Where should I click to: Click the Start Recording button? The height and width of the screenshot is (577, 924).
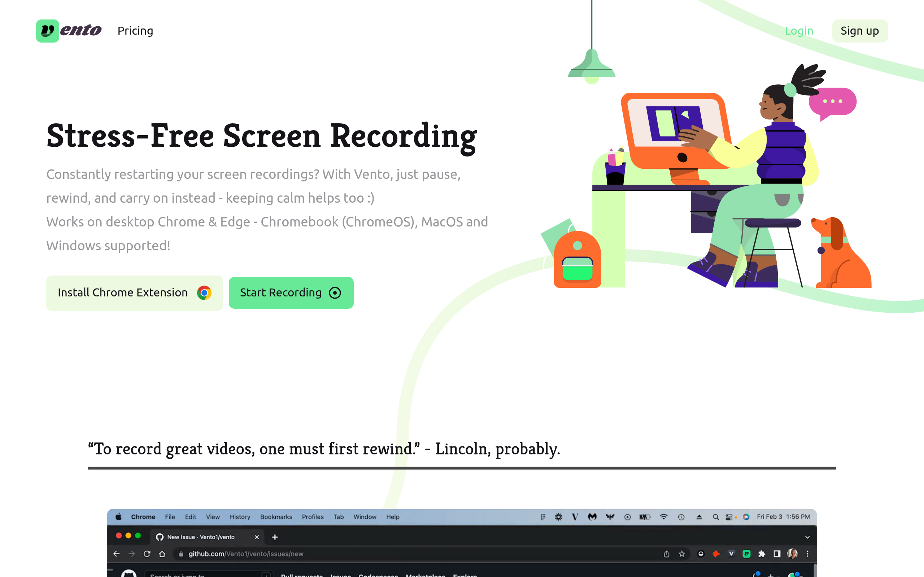[x=291, y=293]
